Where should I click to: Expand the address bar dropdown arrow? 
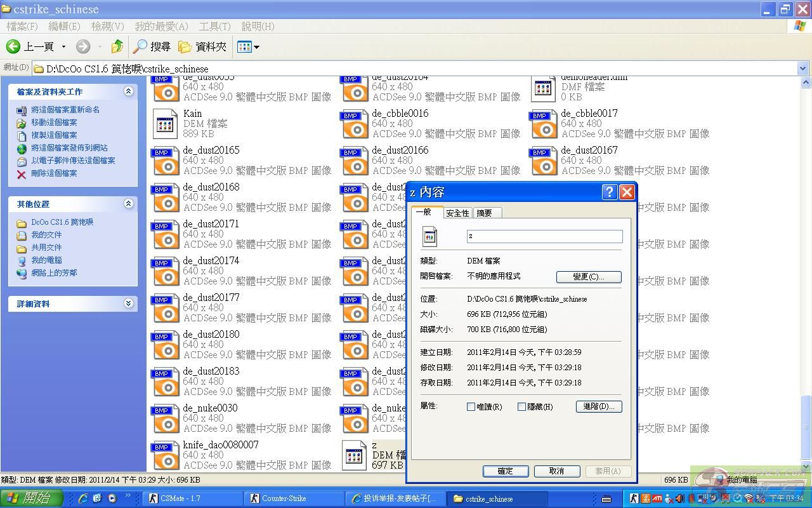pyautogui.click(x=802, y=69)
